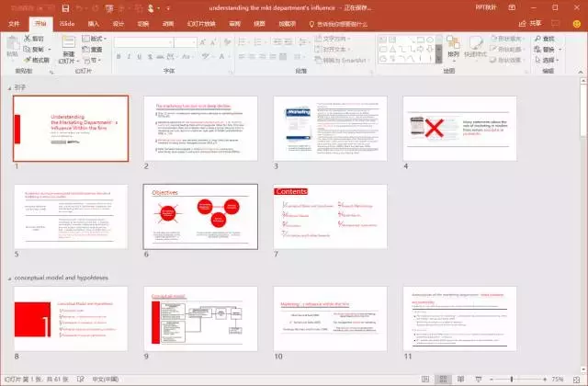The image size is (588, 386).
Task: Pick the right-arrow shape in shapes gallery
Action: coord(421,49)
